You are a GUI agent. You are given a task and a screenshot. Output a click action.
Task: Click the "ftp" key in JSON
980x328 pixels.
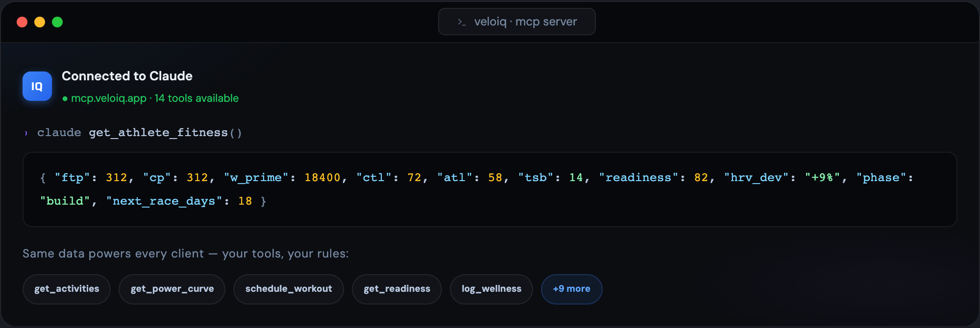[x=73, y=178]
